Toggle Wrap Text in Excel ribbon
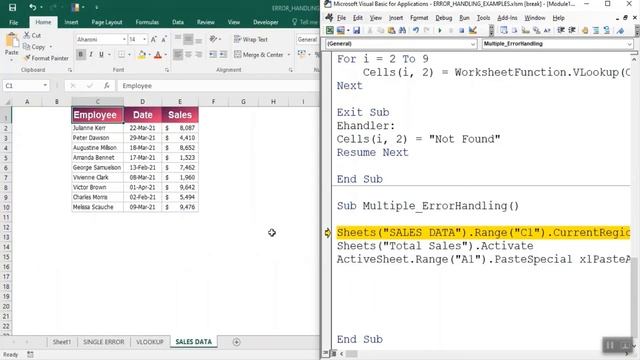This screenshot has height=360, width=640. (x=251, y=39)
